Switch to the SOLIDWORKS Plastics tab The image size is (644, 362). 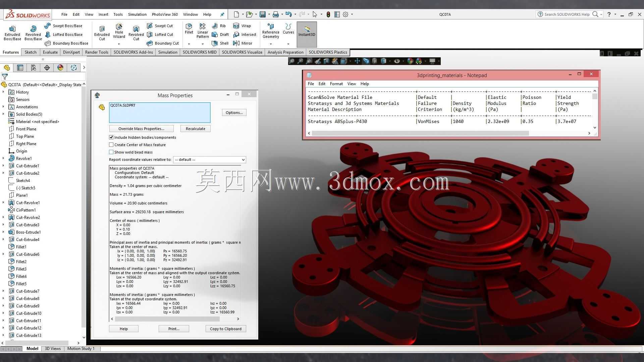click(x=328, y=52)
